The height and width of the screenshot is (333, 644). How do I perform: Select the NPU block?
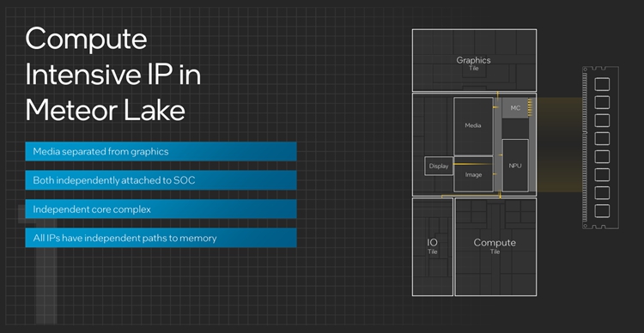point(515,166)
